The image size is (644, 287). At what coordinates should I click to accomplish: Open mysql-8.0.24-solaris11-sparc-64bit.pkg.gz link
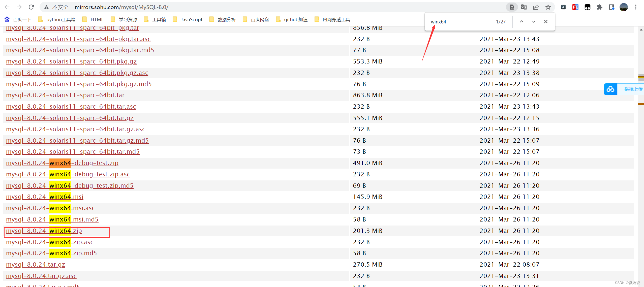71,61
